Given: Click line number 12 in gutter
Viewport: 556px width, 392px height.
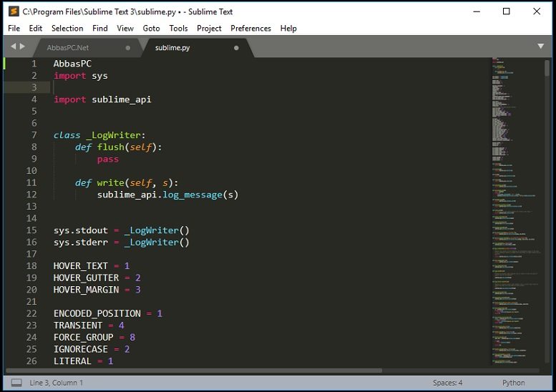Looking at the screenshot, I should [x=31, y=195].
